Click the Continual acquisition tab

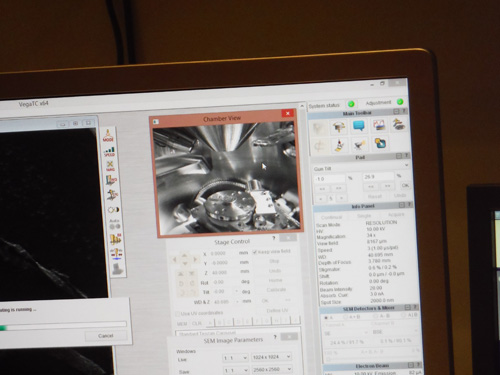point(332,217)
